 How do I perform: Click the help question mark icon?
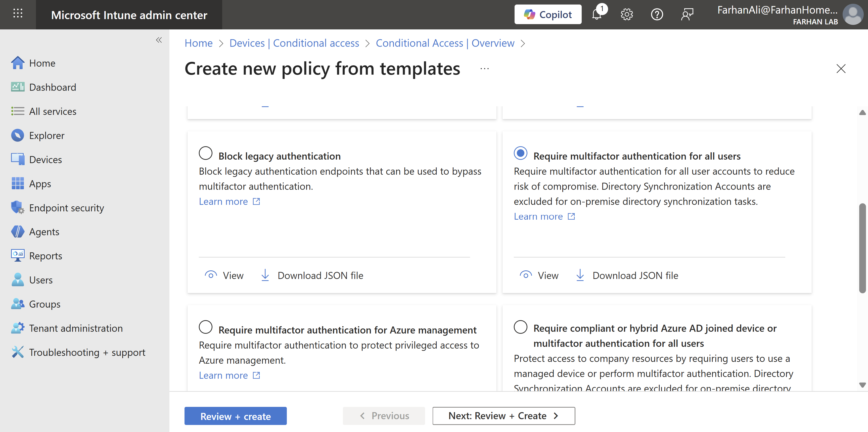[x=657, y=15]
